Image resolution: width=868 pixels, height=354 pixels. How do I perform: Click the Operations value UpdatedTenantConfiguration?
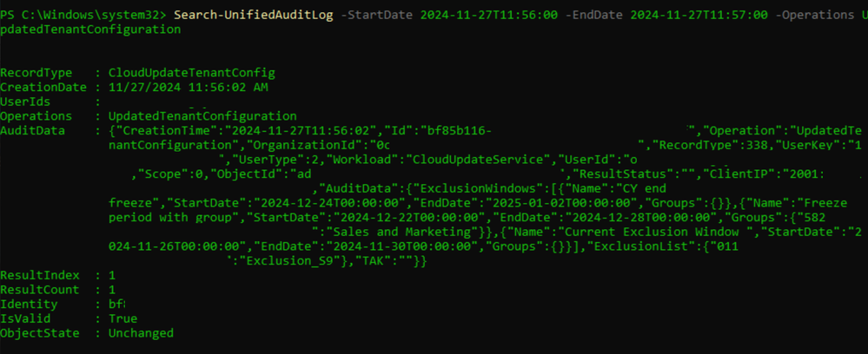point(202,116)
